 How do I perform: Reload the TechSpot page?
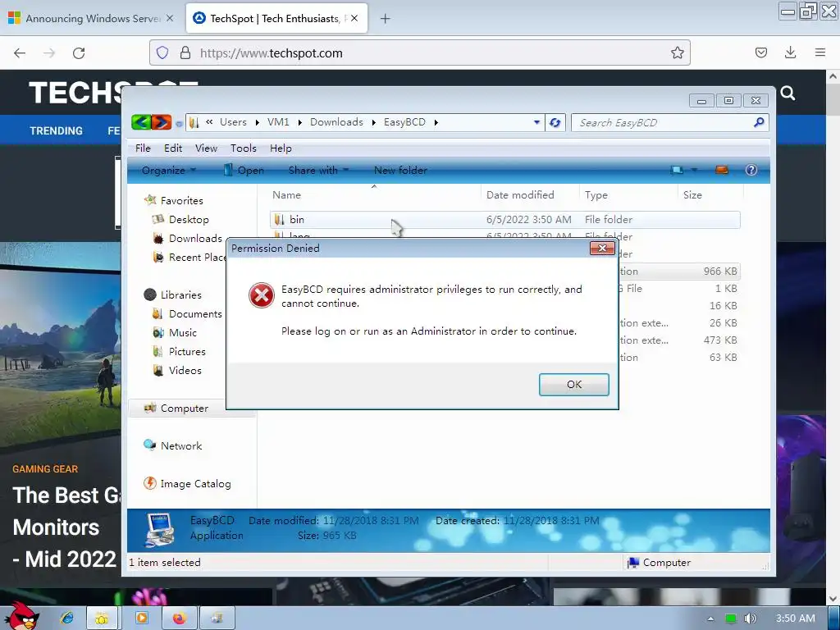point(79,53)
